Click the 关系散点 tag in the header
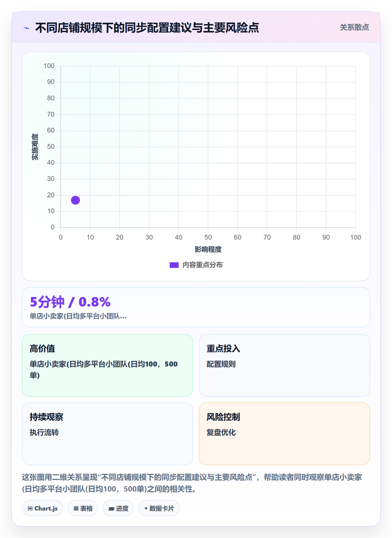 click(x=354, y=27)
